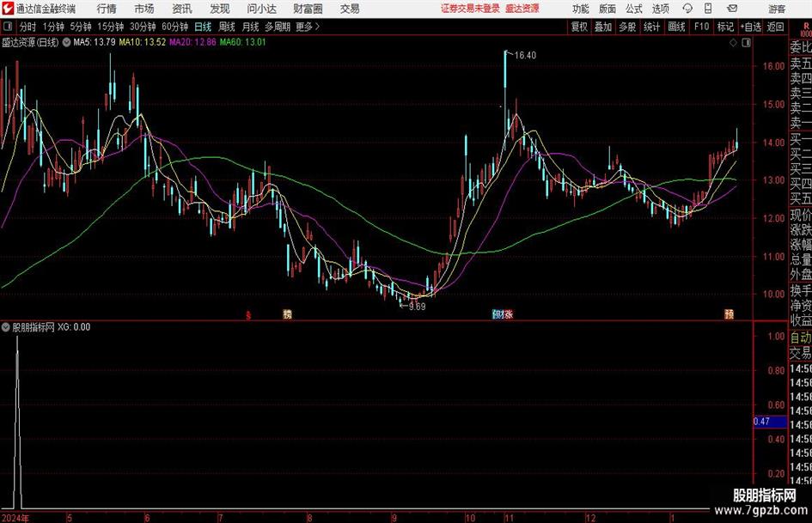Click the 复权 adjustment button
Image resolution: width=812 pixels, height=523 pixels.
click(579, 27)
